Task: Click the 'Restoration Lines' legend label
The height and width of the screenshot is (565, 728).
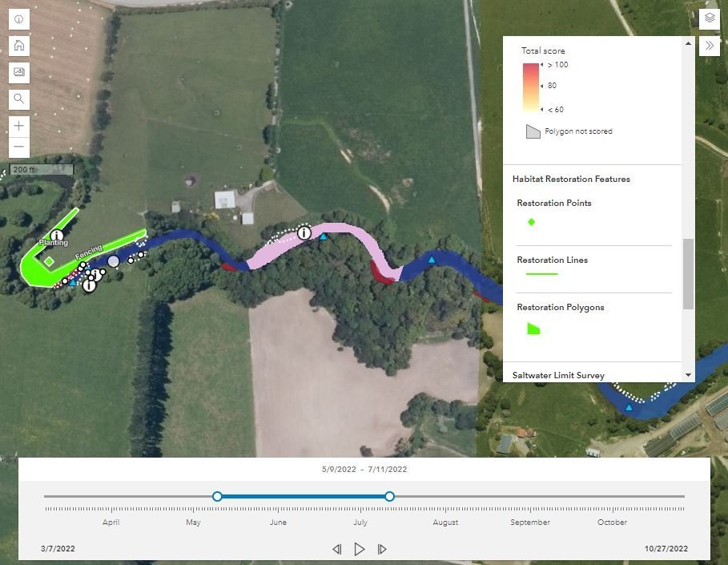Action: (552, 260)
